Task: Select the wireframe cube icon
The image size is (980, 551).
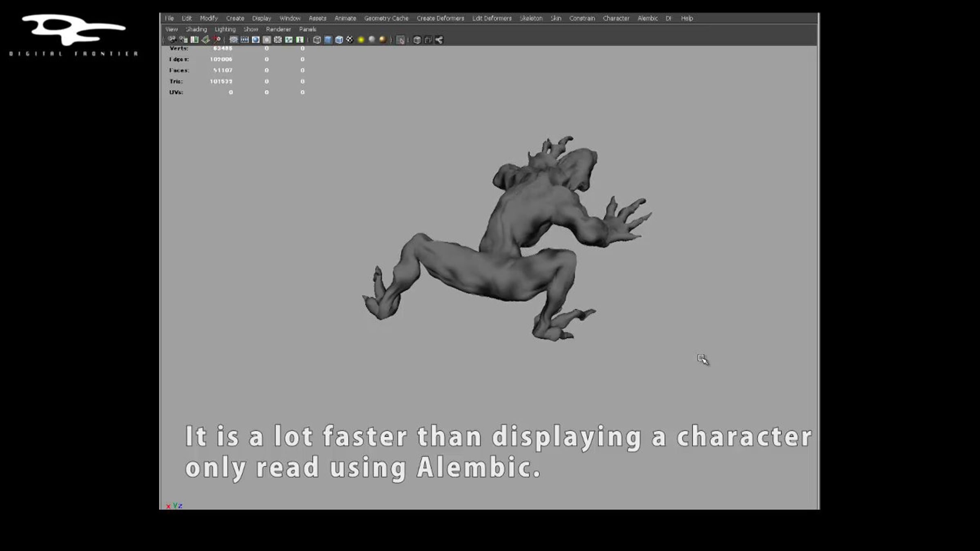Action: click(x=317, y=40)
